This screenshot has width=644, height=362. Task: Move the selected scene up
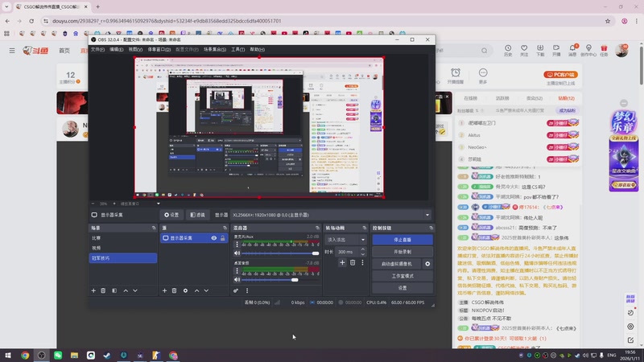point(126,290)
